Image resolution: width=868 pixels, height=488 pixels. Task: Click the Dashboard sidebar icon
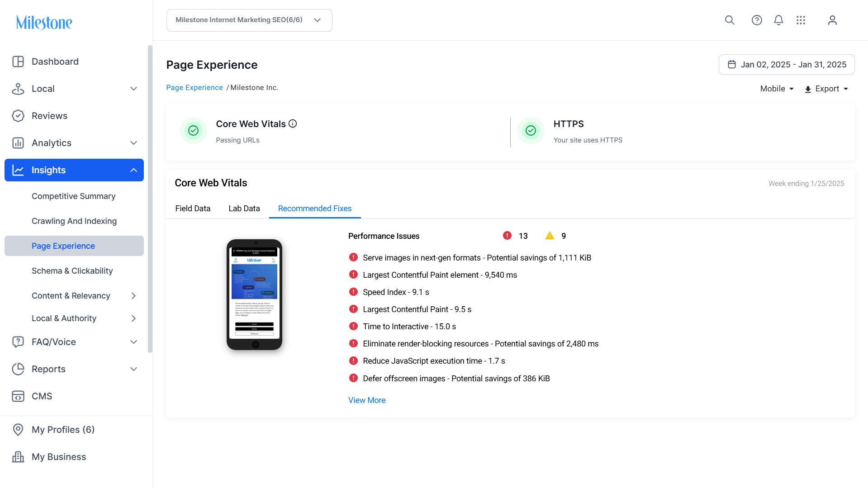(18, 62)
